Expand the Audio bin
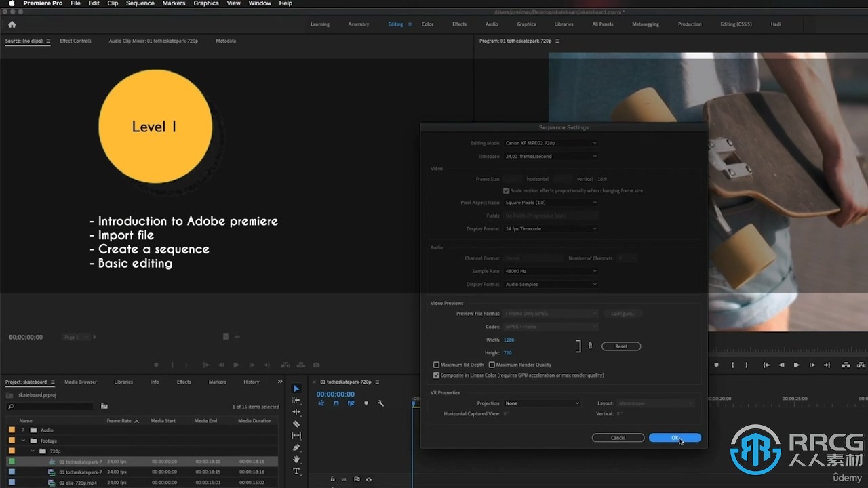Screen dimensions: 868x488 pyautogui.click(x=23, y=430)
